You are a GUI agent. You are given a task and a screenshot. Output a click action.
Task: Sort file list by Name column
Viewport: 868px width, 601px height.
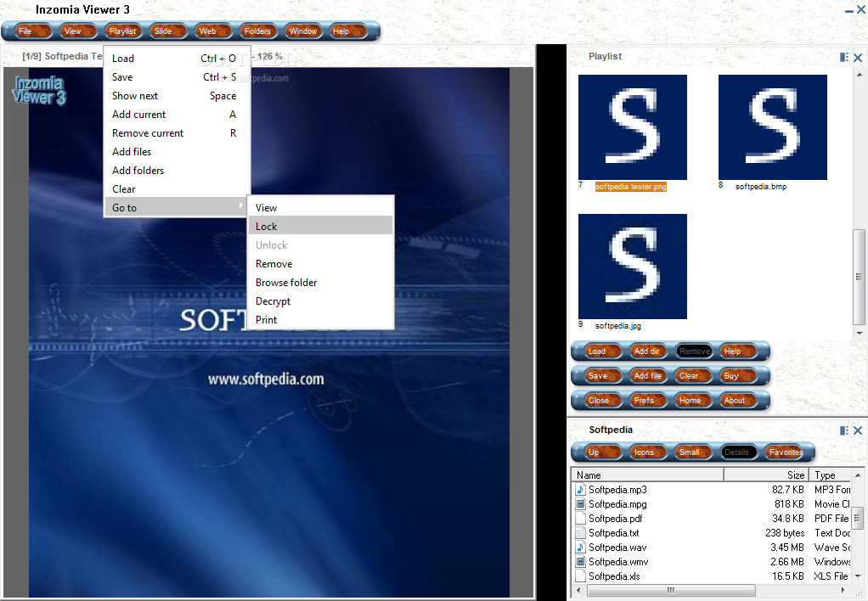[x=648, y=475]
